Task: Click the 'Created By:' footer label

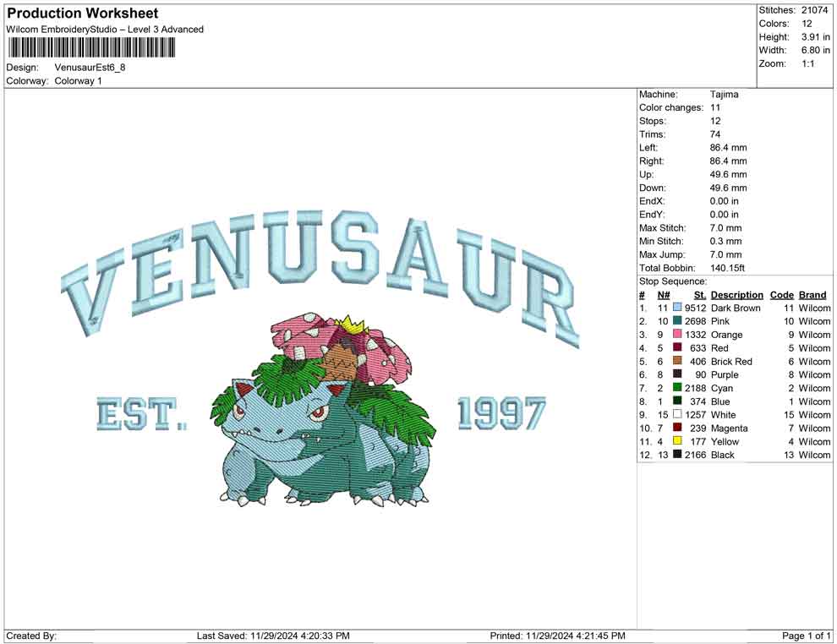Action: pos(31,636)
